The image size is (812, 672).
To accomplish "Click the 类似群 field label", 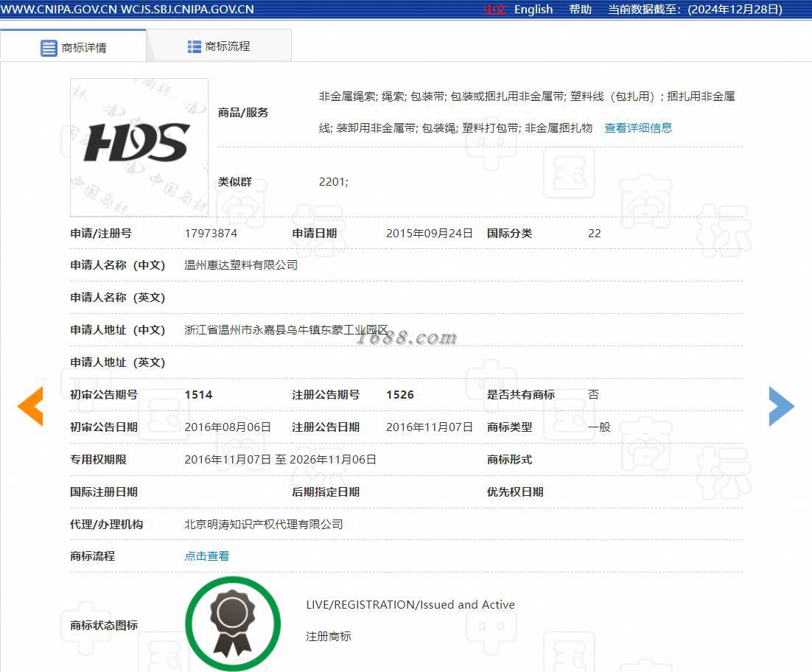I will click(x=234, y=182).
